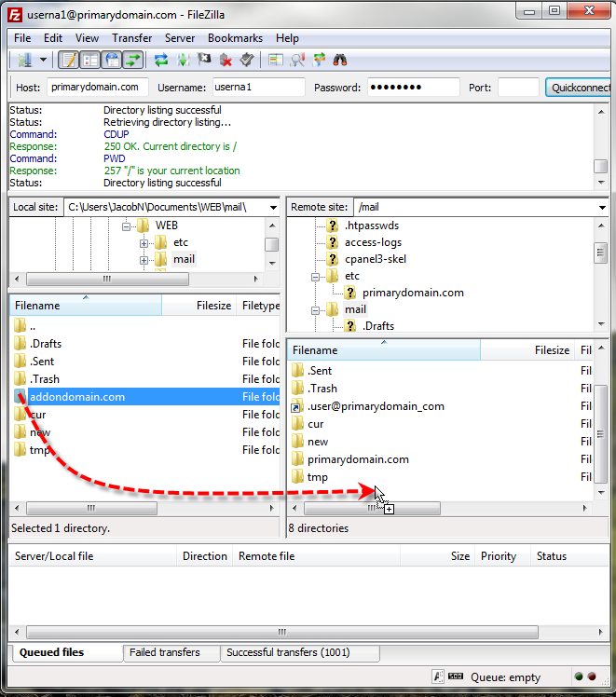Select the local parent directory entry
This screenshot has height=697, width=616.
click(144, 327)
